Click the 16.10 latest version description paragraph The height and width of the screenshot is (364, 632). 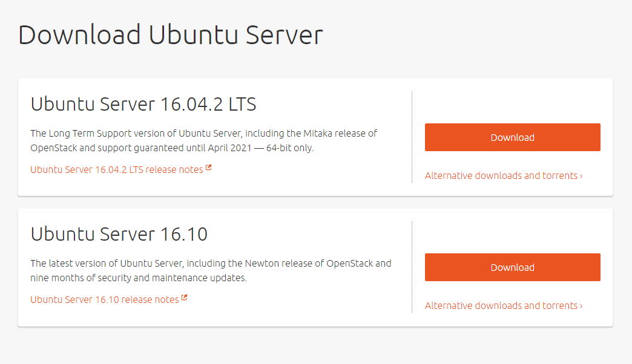[x=211, y=270]
